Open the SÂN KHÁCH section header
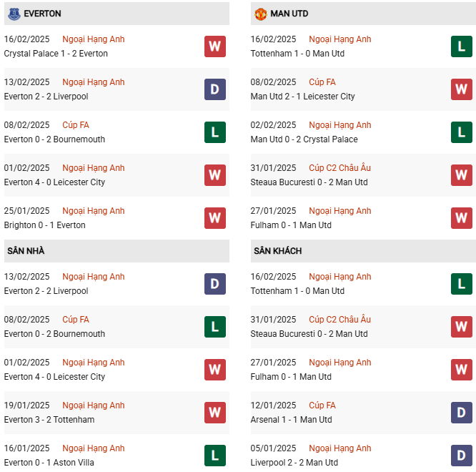The width and height of the screenshot is (476, 472). 277,251
